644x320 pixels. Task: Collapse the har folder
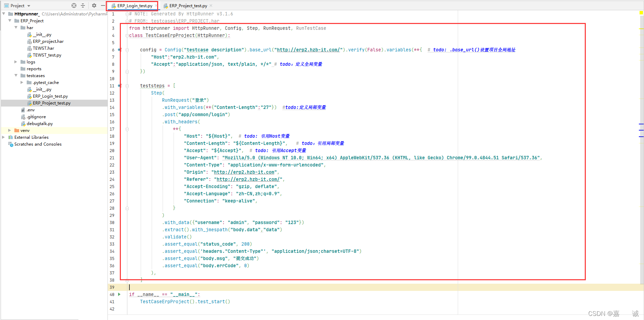(x=16, y=28)
